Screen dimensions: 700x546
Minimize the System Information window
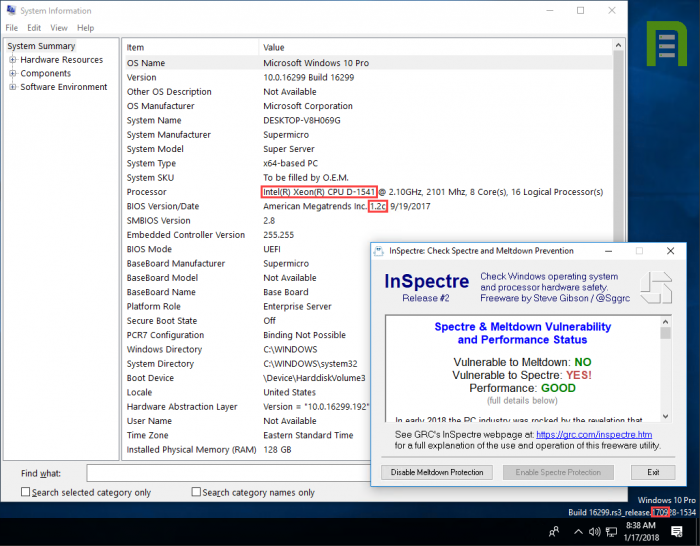(550, 10)
